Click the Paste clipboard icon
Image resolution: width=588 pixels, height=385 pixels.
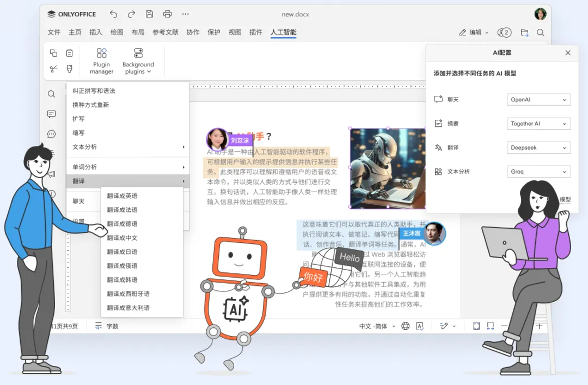pyautogui.click(x=69, y=53)
